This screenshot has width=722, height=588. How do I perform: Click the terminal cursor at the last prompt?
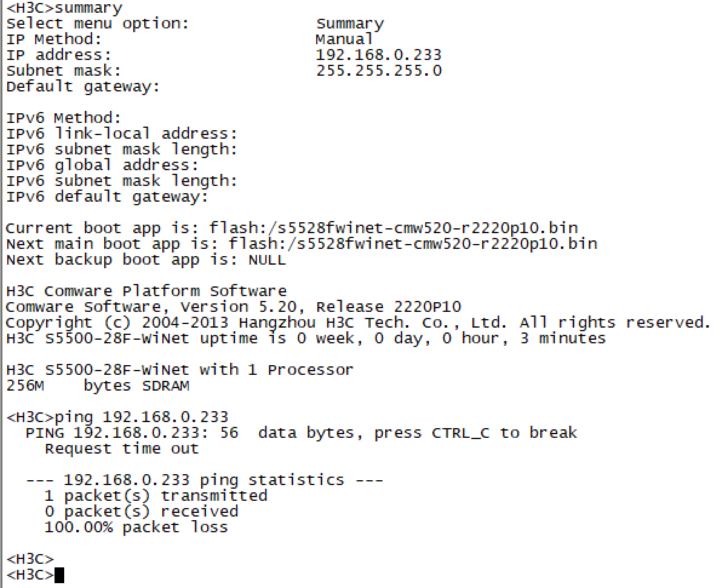[x=59, y=575]
